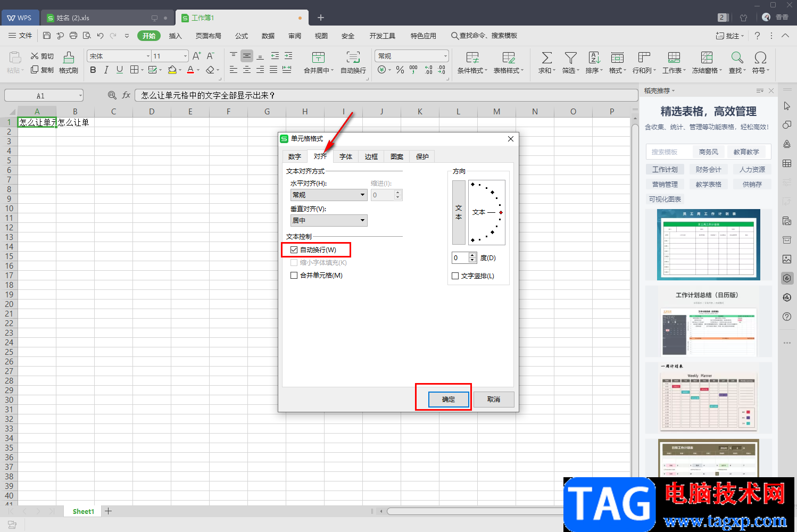Click the decrease font size icon
The image size is (797, 532).
(x=210, y=56)
